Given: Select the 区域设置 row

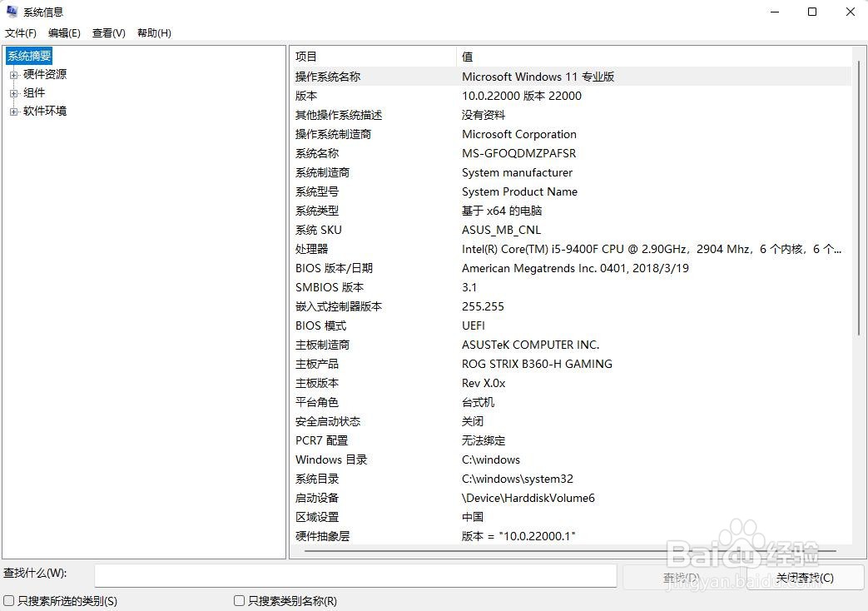Looking at the screenshot, I should [x=571, y=517].
